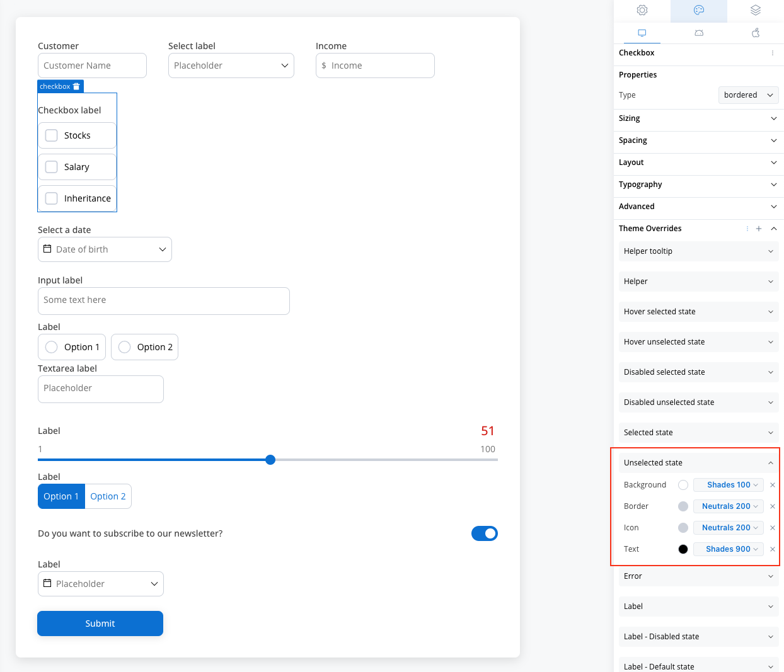The image size is (784, 672).
Task: Expand Hover selected state override
Action: coord(699,312)
